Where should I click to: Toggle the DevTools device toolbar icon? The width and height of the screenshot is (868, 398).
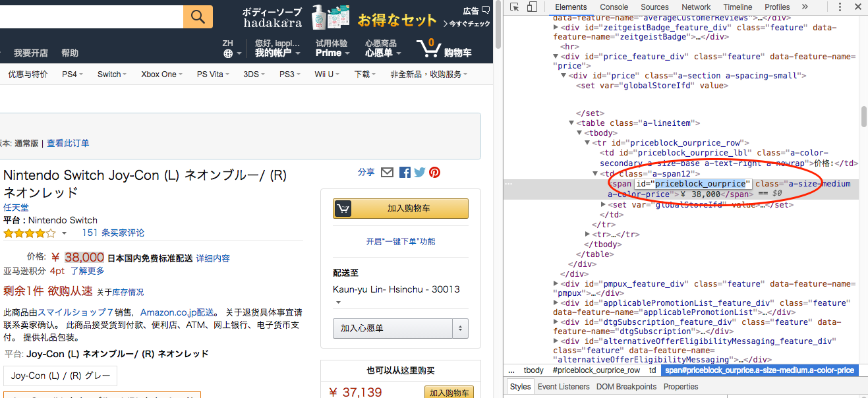pyautogui.click(x=531, y=7)
